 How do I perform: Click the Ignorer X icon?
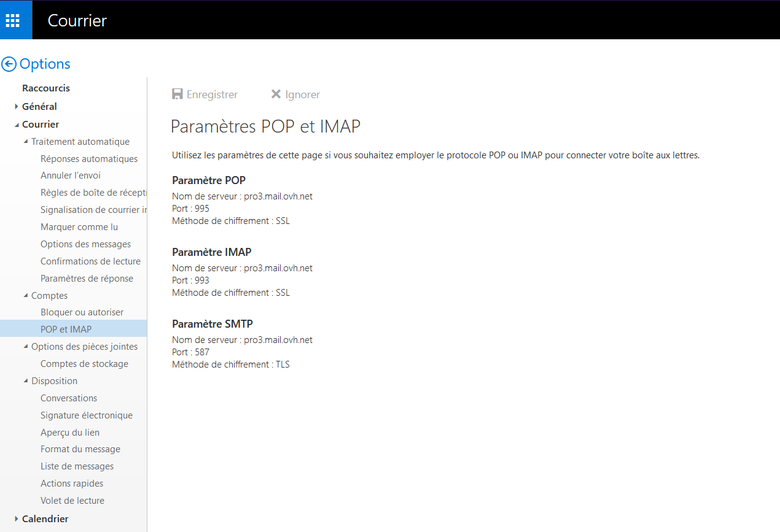point(276,94)
